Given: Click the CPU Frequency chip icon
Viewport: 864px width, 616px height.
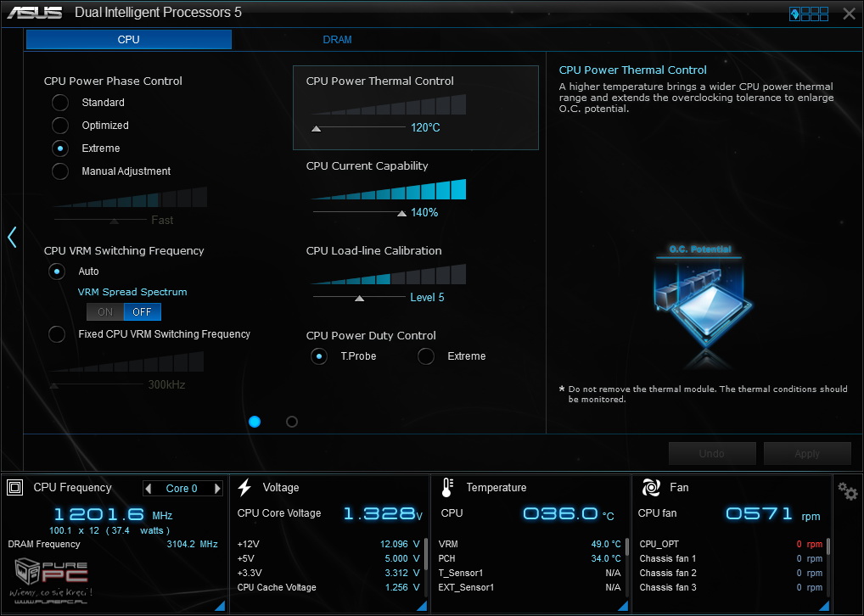Looking at the screenshot, I should pos(15,487).
